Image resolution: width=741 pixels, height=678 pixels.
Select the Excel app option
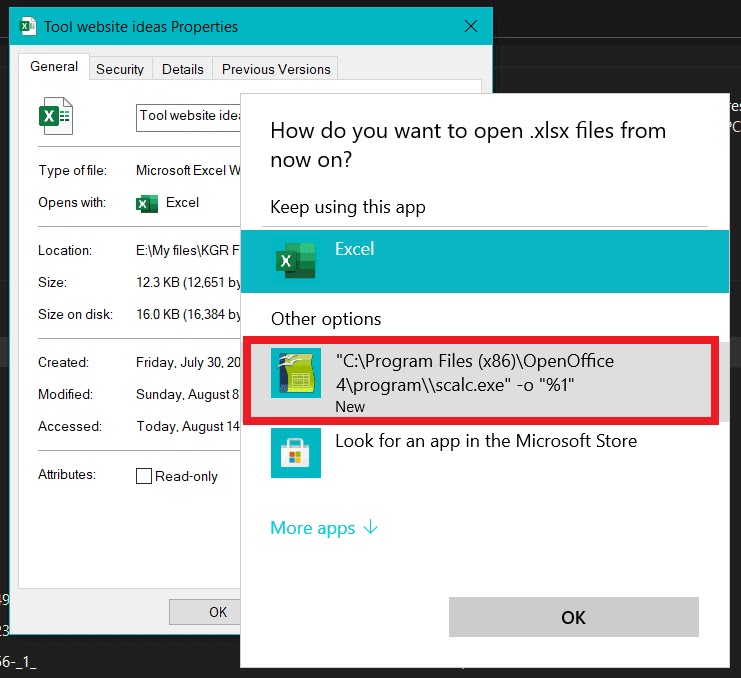pyautogui.click(x=485, y=261)
